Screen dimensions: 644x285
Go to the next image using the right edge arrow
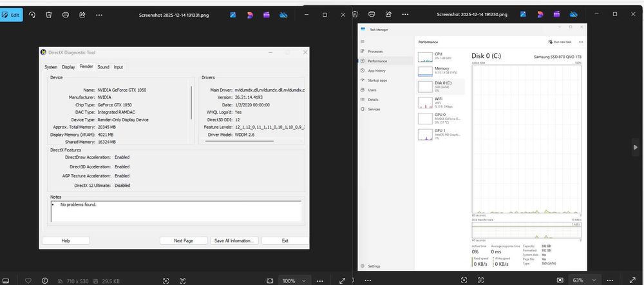click(x=636, y=147)
